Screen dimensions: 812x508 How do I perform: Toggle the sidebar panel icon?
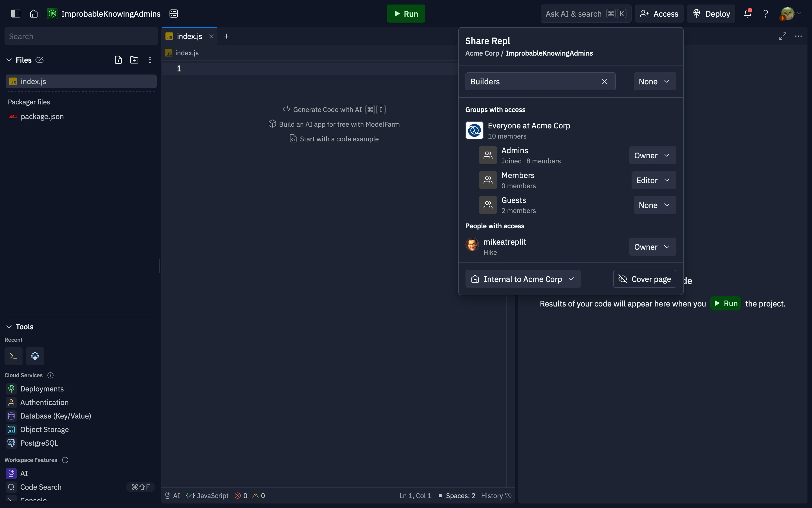pos(16,14)
